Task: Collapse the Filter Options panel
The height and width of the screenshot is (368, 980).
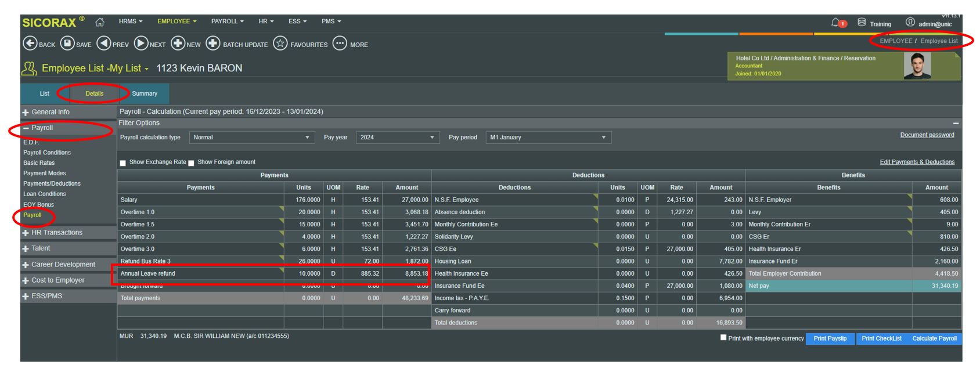Action: (956, 123)
